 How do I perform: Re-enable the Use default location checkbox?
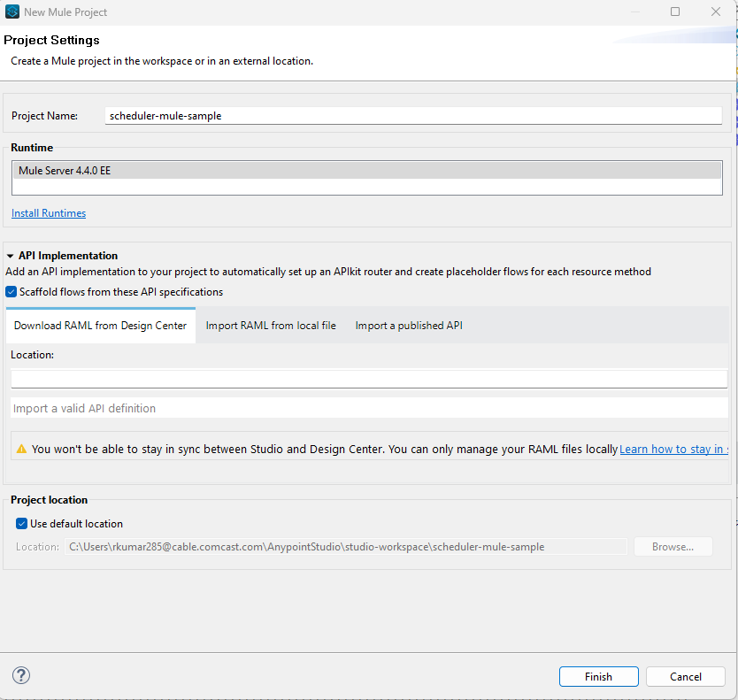pos(21,523)
